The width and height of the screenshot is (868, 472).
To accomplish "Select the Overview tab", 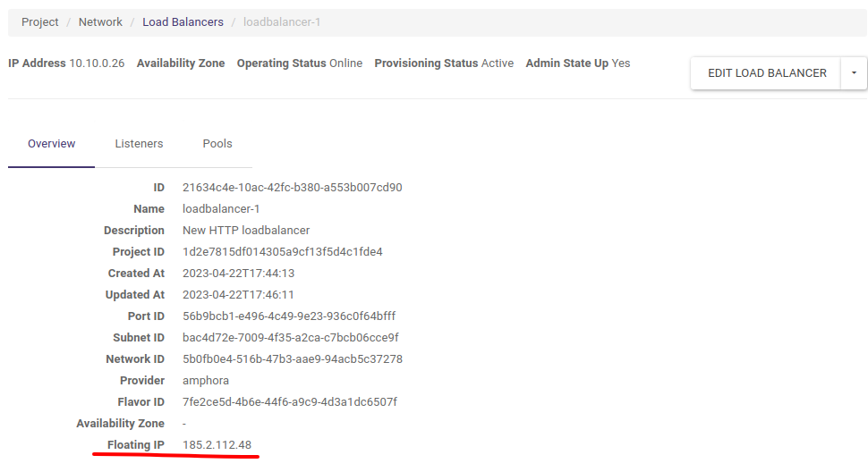I will point(51,144).
